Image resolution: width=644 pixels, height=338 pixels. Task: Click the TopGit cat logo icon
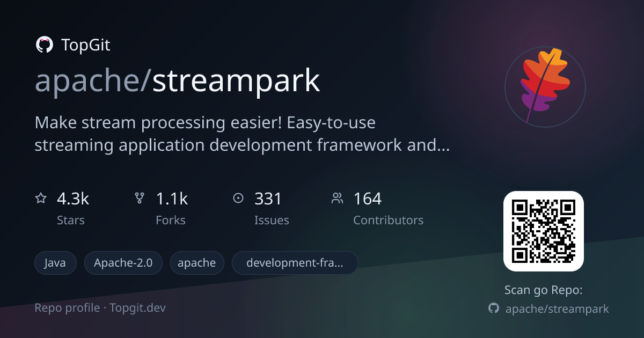click(44, 45)
